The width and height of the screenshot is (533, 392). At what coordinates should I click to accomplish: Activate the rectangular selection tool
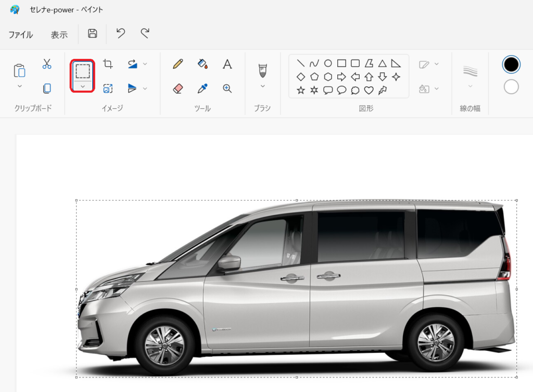tap(83, 70)
